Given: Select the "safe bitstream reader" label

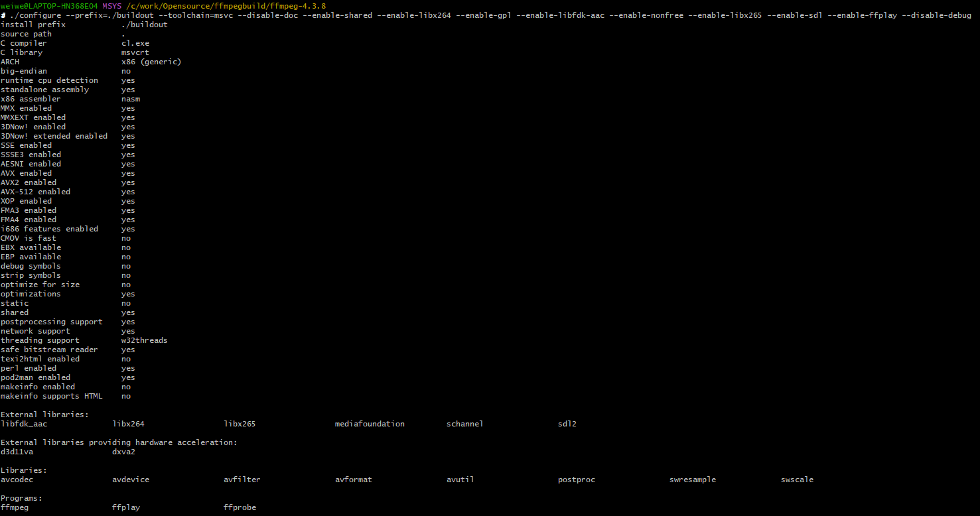Looking at the screenshot, I should pyautogui.click(x=49, y=350).
